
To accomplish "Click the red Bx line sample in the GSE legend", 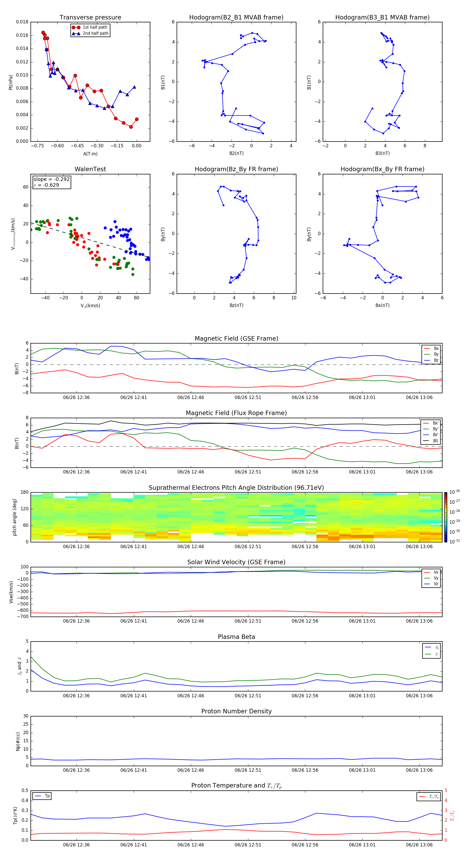I will (426, 349).
